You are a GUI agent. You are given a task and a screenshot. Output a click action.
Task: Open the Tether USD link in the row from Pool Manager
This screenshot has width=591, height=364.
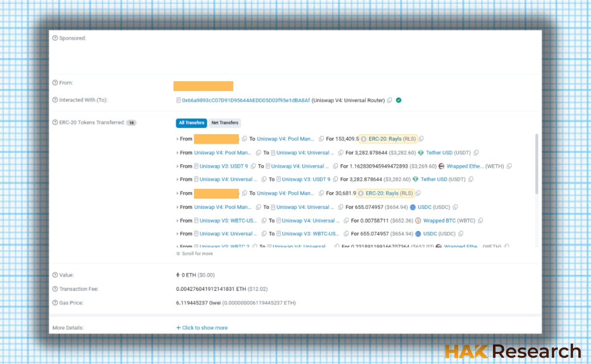point(439,152)
